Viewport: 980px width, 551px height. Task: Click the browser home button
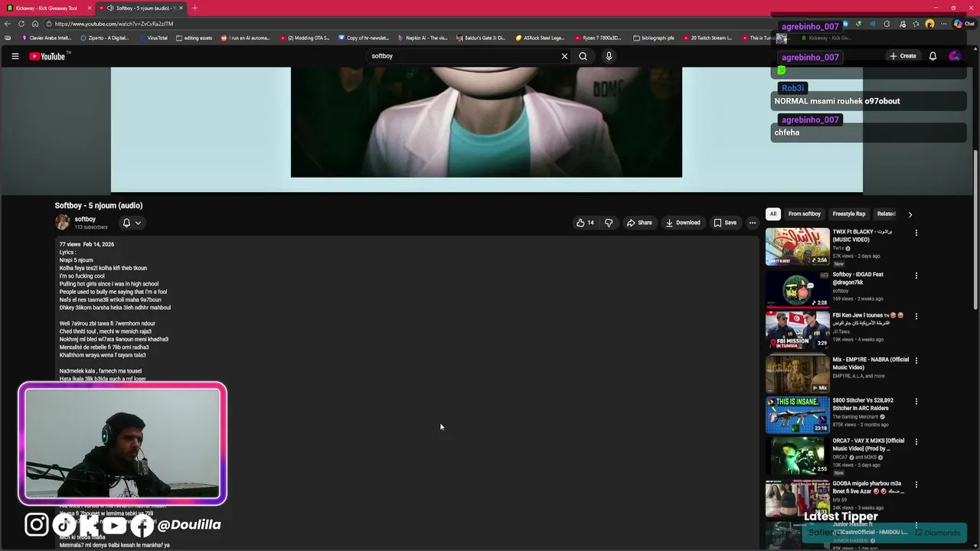34,24
